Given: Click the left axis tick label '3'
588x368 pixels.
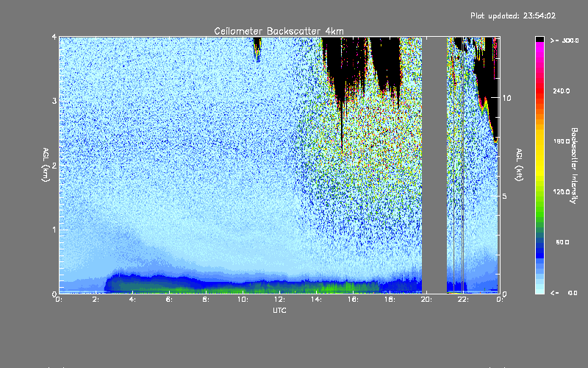Looking at the screenshot, I should coord(54,101).
